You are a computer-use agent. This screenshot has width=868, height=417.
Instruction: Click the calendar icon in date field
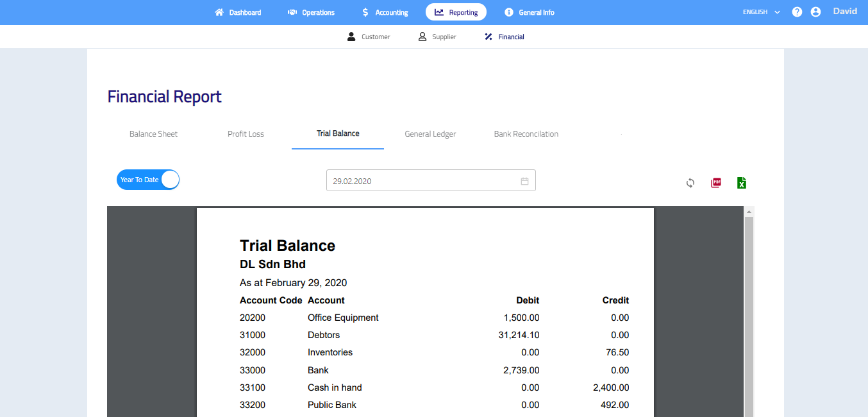524,181
